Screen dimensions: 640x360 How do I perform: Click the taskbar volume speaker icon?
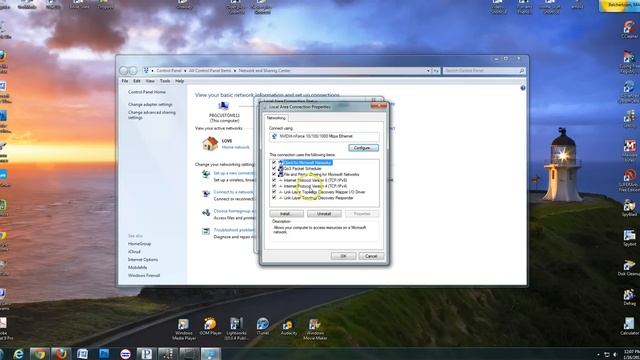[x=615, y=355]
